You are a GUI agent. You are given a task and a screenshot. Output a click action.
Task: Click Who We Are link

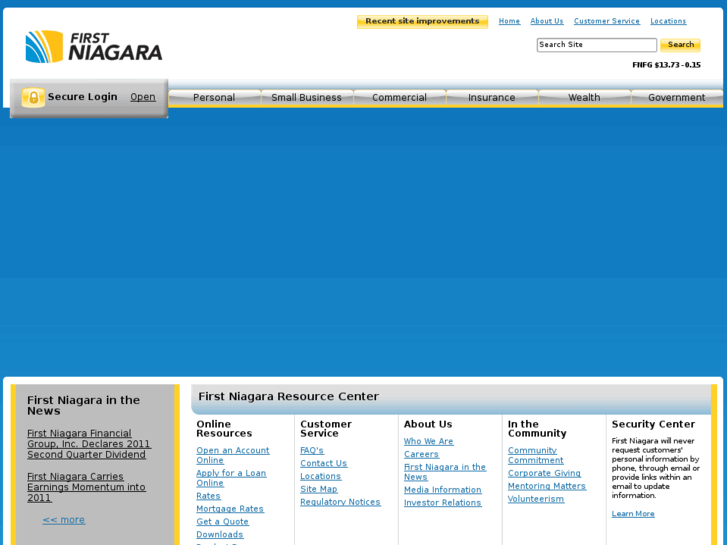pyautogui.click(x=428, y=442)
